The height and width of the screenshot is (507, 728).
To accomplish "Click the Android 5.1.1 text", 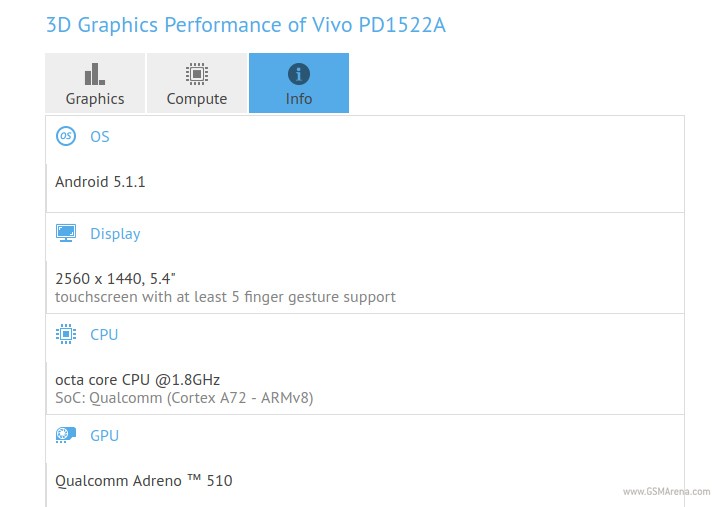I will coord(100,182).
